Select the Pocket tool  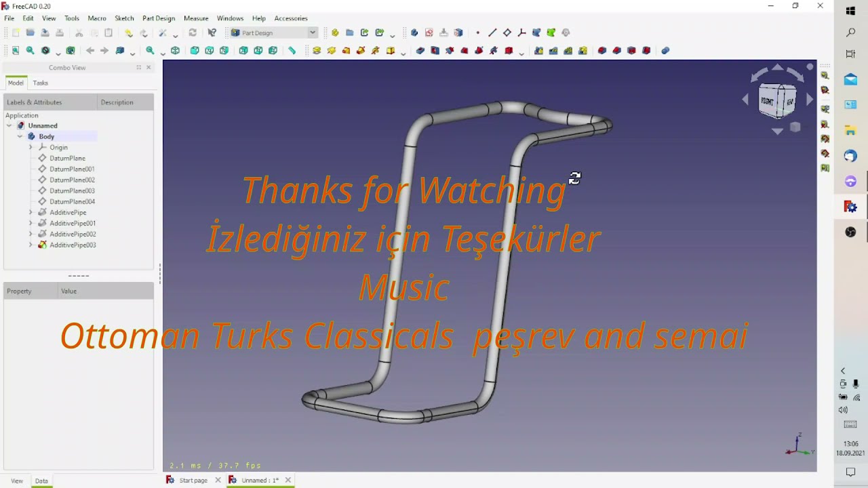click(x=420, y=50)
